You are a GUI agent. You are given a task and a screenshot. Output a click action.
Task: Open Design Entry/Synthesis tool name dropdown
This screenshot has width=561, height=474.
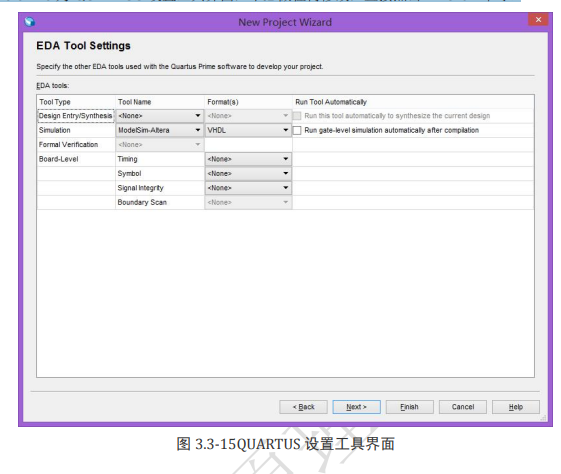click(x=159, y=116)
